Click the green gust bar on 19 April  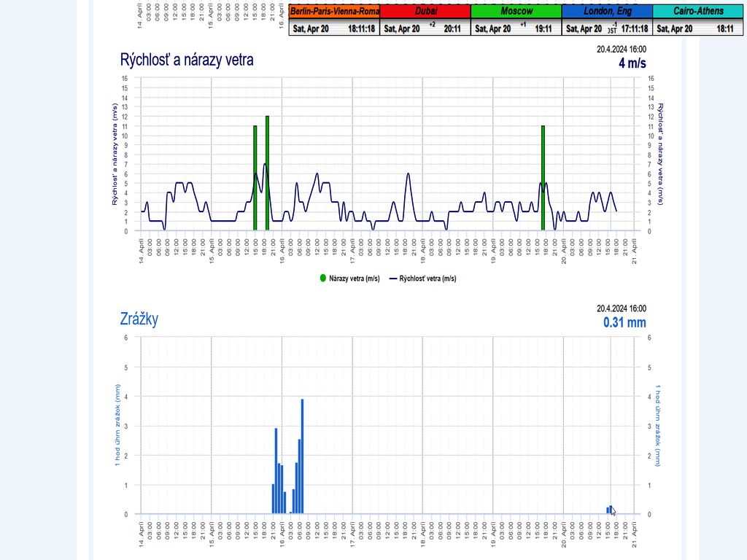(543, 177)
